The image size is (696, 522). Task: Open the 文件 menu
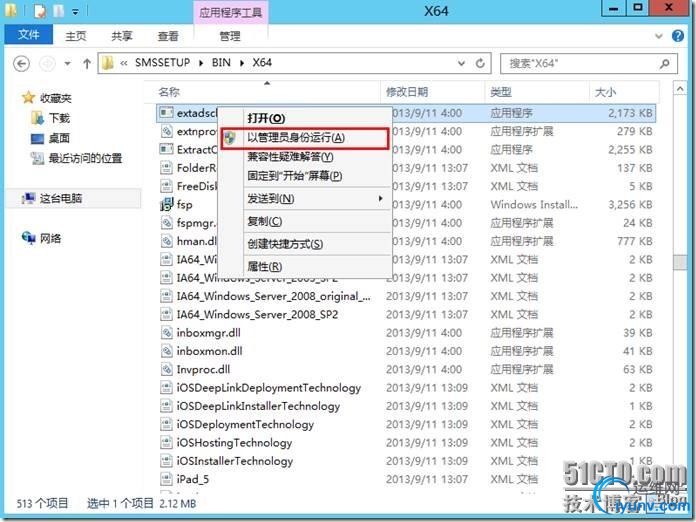point(28,34)
